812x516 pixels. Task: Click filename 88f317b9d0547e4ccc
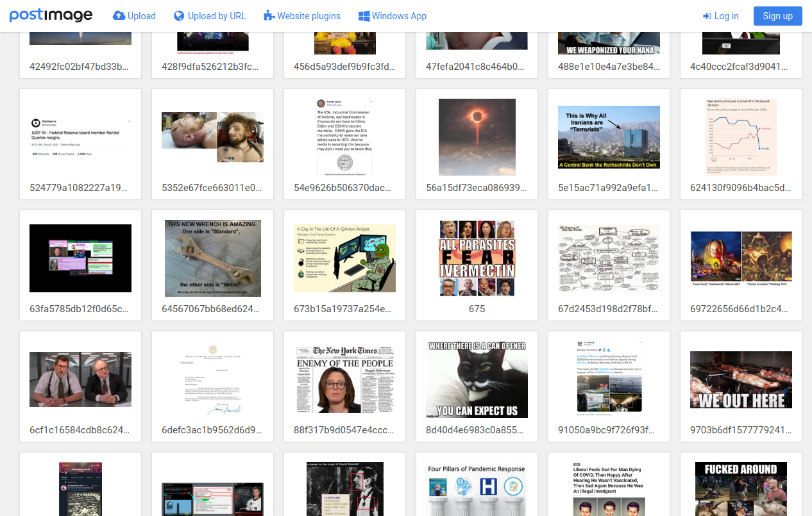[x=344, y=430]
